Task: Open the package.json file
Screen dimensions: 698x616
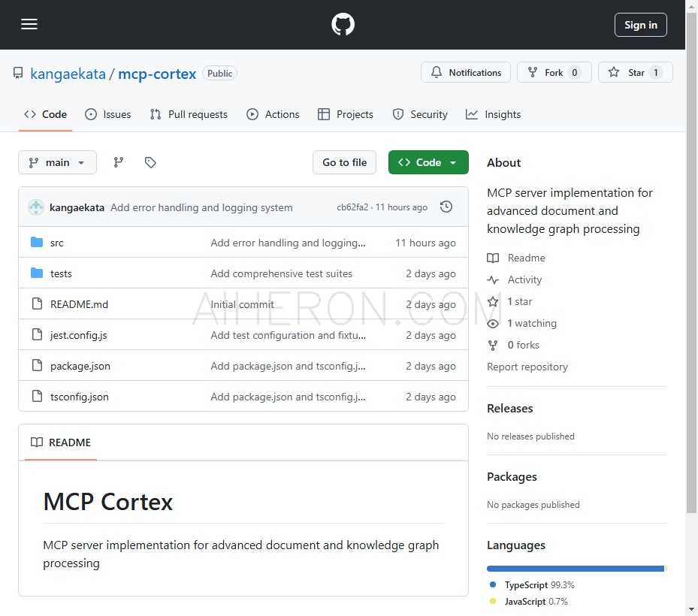Action: click(x=80, y=366)
